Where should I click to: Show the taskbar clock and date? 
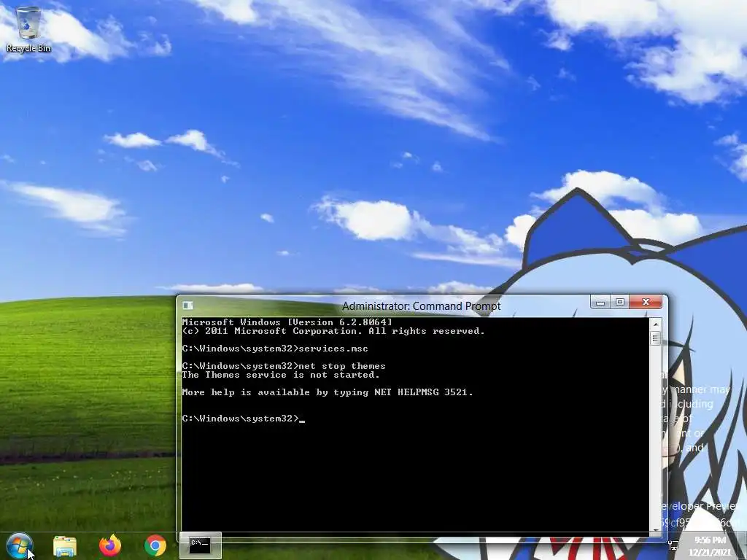[x=710, y=546]
